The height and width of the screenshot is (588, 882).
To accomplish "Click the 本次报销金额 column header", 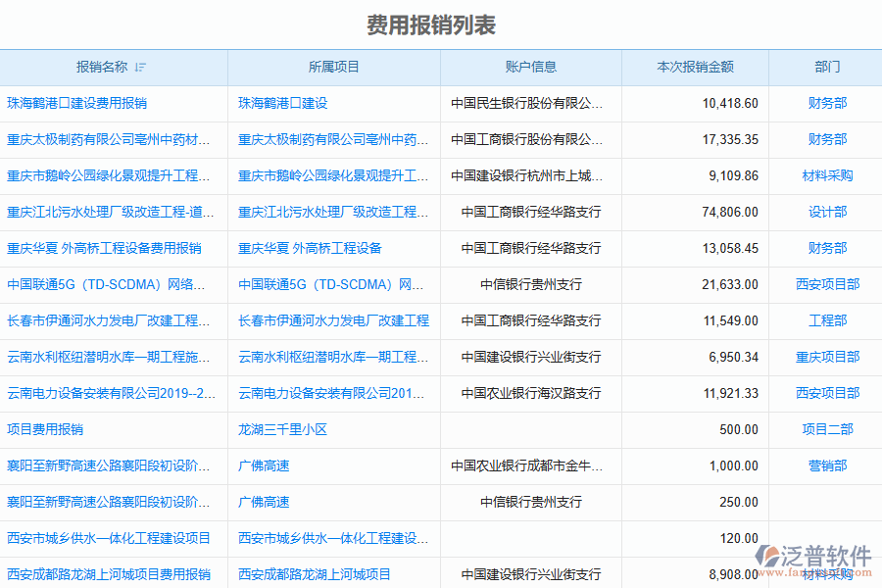I will pos(695,68).
